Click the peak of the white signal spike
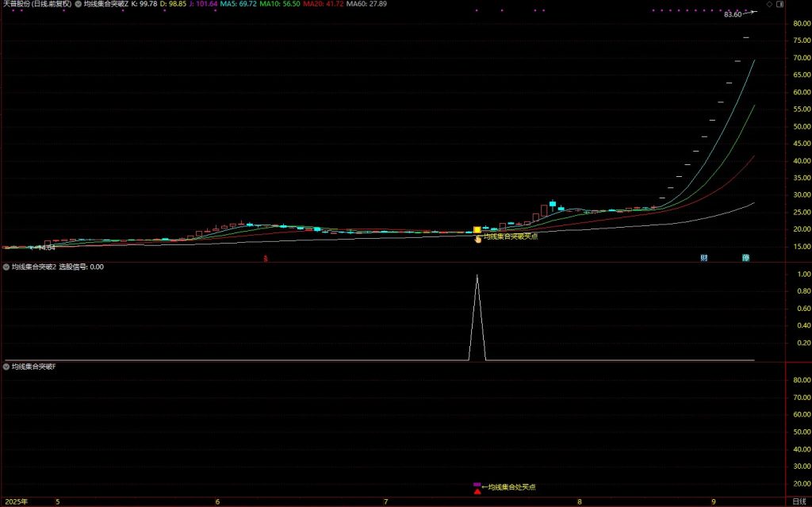The height and width of the screenshot is (507, 812). pos(477,275)
